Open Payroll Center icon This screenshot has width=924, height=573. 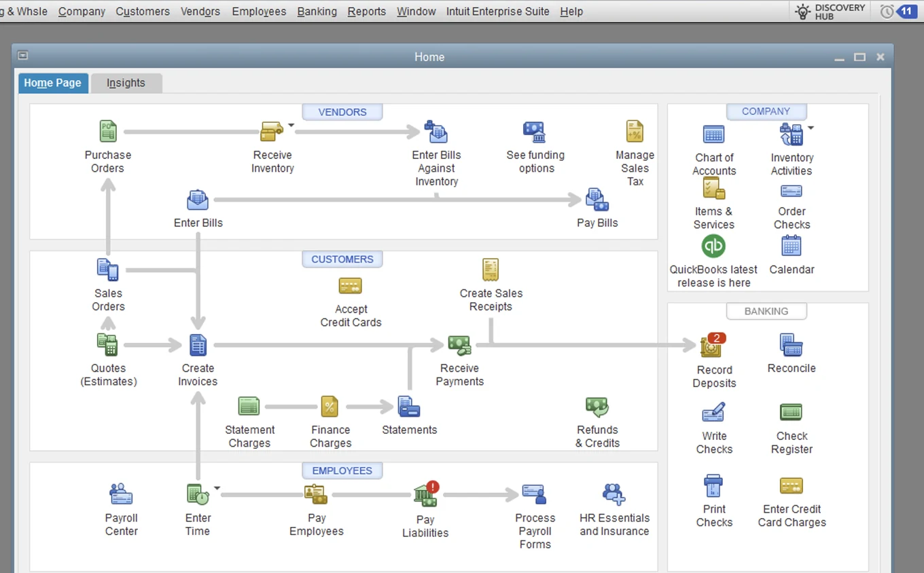click(122, 494)
